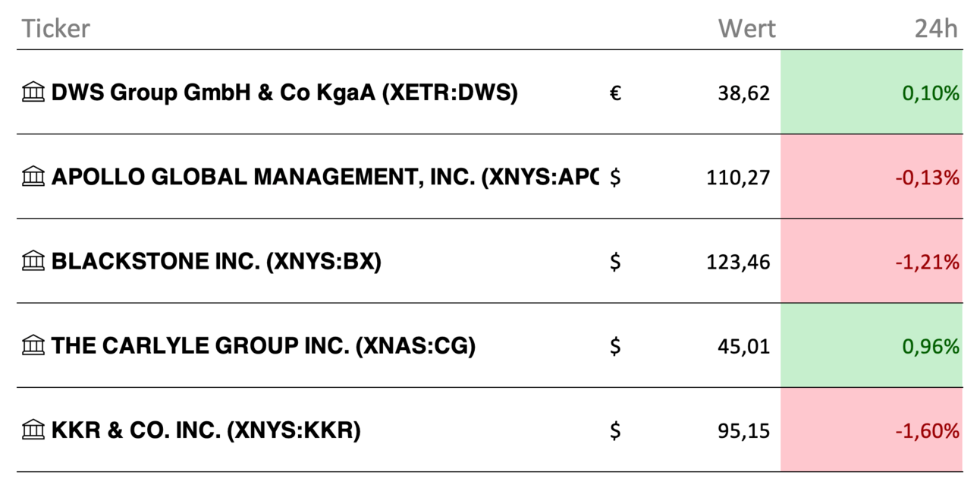Select the bank icon next to KKR & Co.
The image size is (980, 488).
33,430
